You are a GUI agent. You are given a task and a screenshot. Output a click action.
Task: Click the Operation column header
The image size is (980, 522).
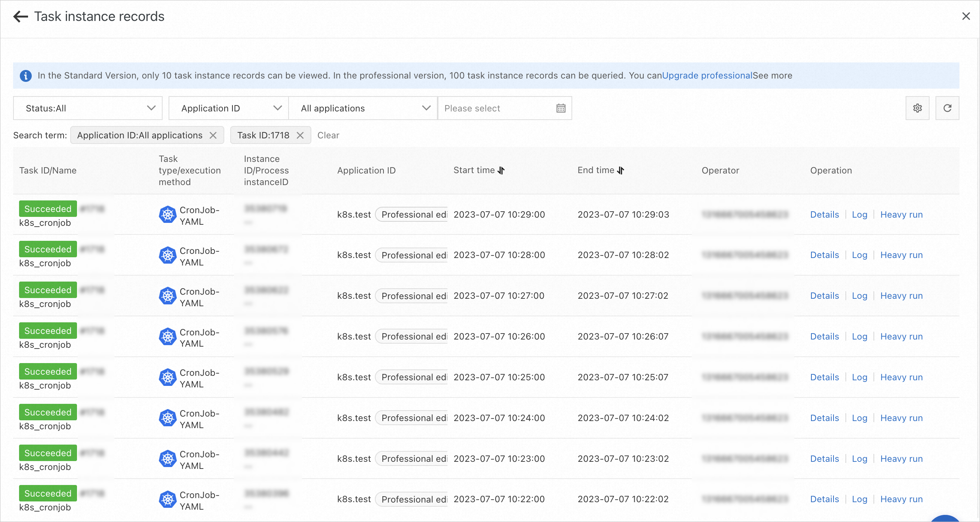(x=831, y=171)
